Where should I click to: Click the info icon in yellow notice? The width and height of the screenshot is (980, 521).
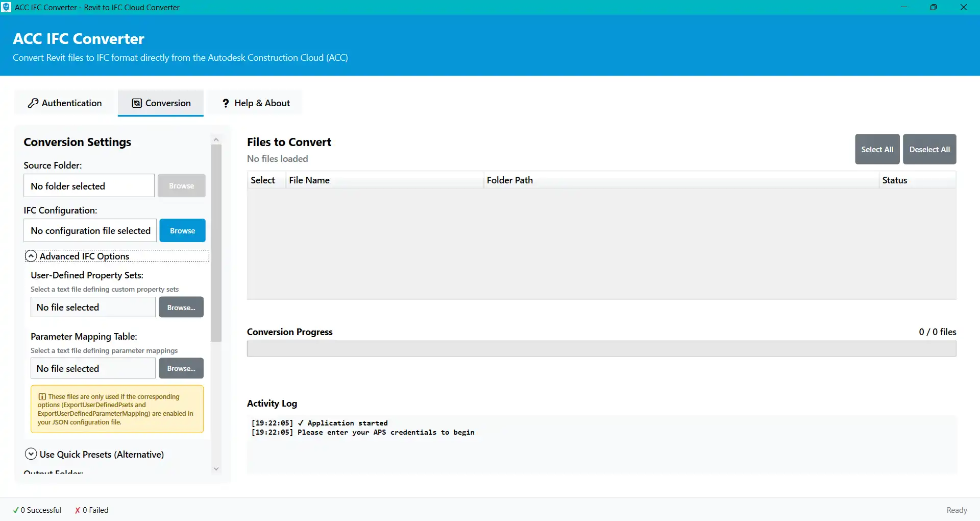coord(42,397)
